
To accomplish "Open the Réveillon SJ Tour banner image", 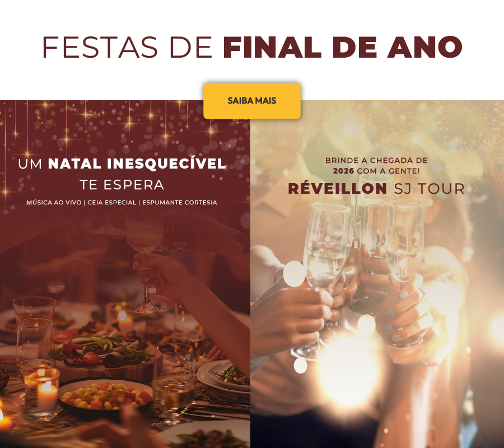I will click(377, 274).
